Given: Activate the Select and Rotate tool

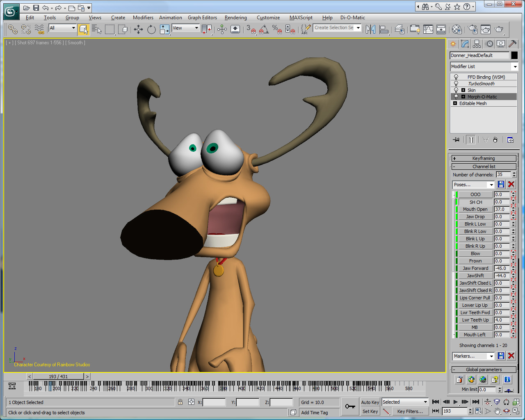Looking at the screenshot, I should click(x=151, y=29).
